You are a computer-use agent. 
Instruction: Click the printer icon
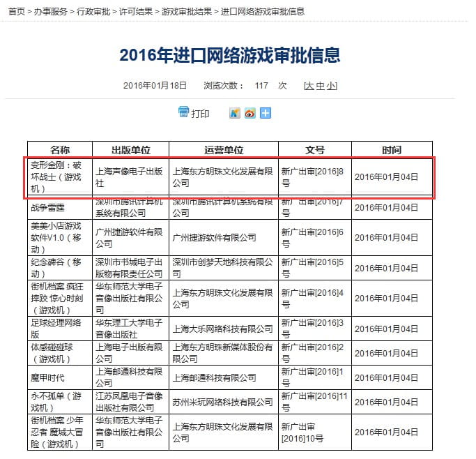(184, 112)
